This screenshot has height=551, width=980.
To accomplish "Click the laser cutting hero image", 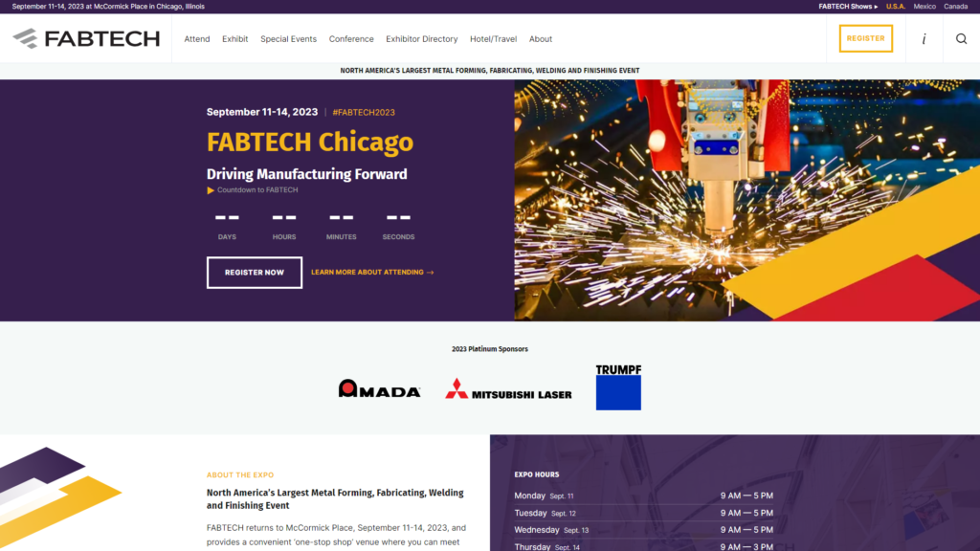I will pos(746,200).
